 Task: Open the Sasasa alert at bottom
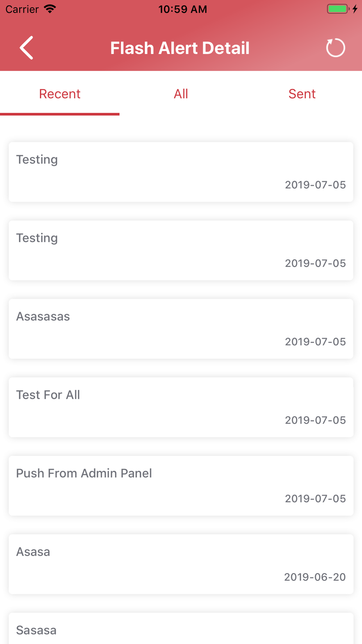coord(181,628)
